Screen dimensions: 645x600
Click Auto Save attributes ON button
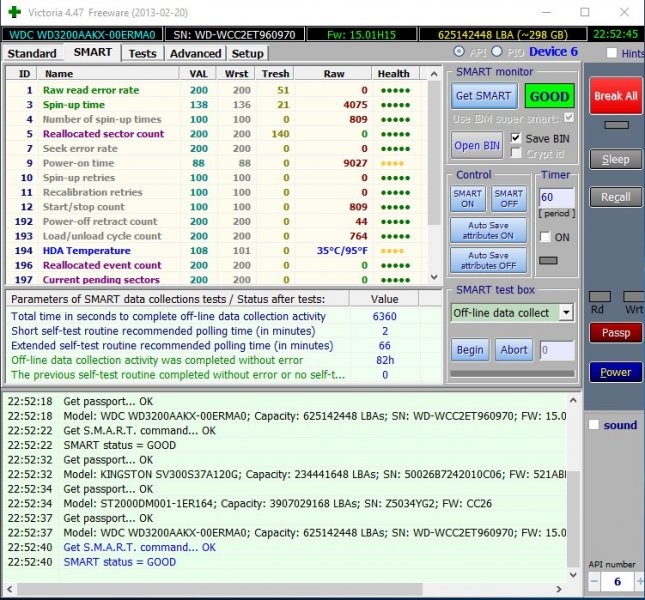coord(488,231)
